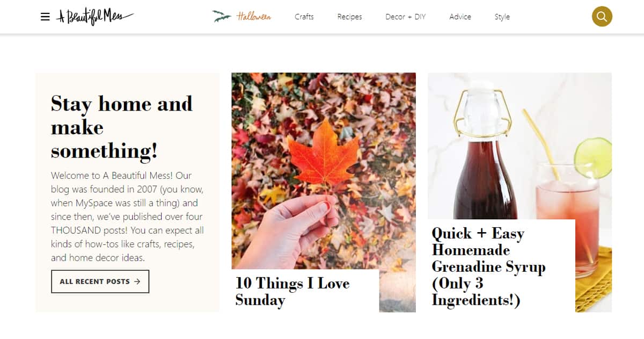644x339 pixels.
Task: Open the Halloween section link
Action: pos(254,17)
